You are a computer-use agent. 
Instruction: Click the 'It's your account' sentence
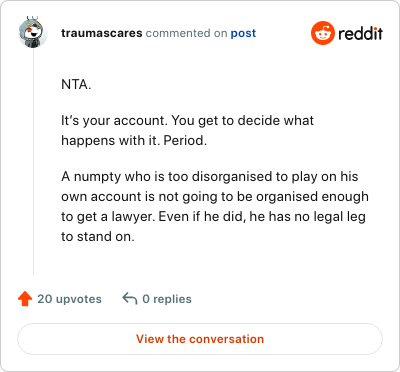[114, 120]
